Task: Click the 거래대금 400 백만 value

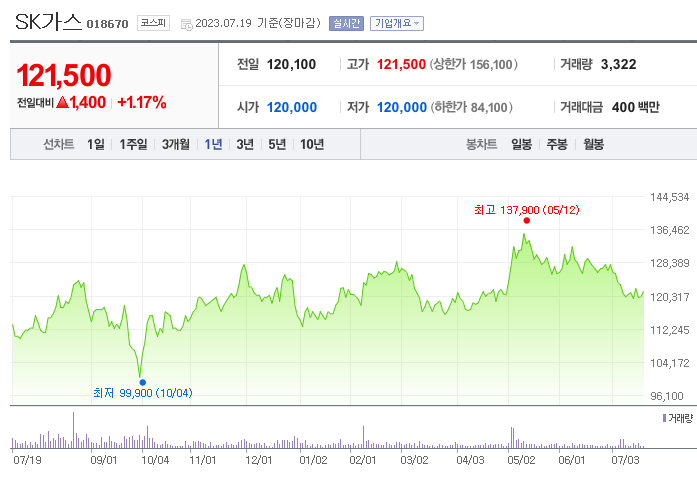Action: point(636,107)
